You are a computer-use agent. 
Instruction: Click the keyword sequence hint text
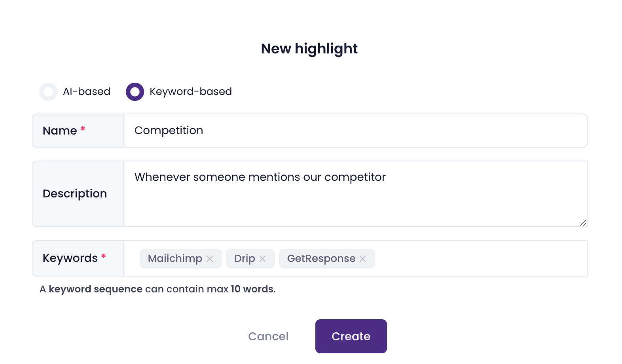click(x=157, y=289)
